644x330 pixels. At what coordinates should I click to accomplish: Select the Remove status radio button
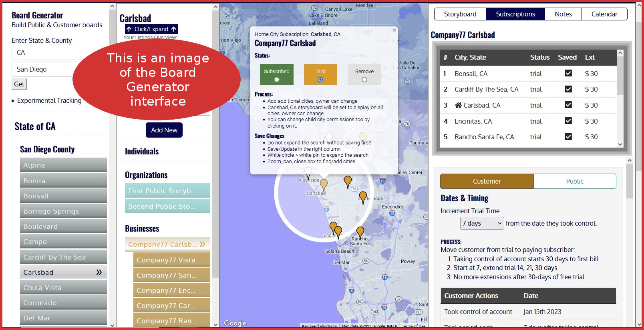coord(364,80)
